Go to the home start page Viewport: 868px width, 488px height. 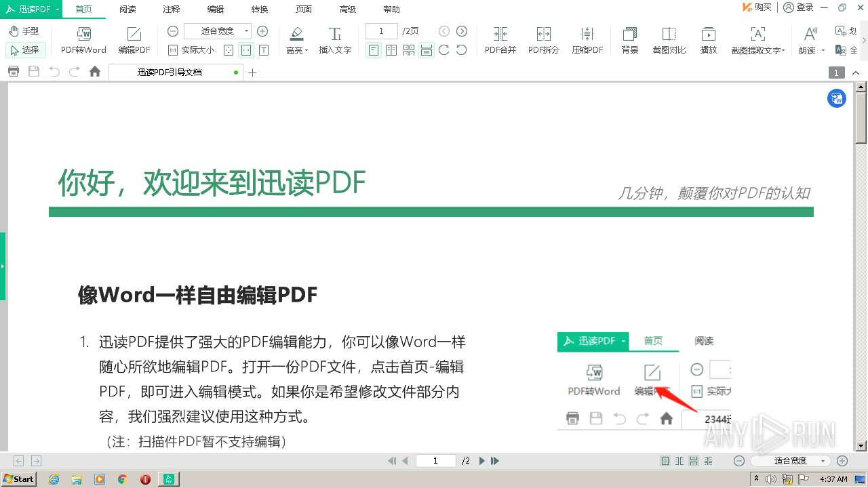click(x=95, y=72)
